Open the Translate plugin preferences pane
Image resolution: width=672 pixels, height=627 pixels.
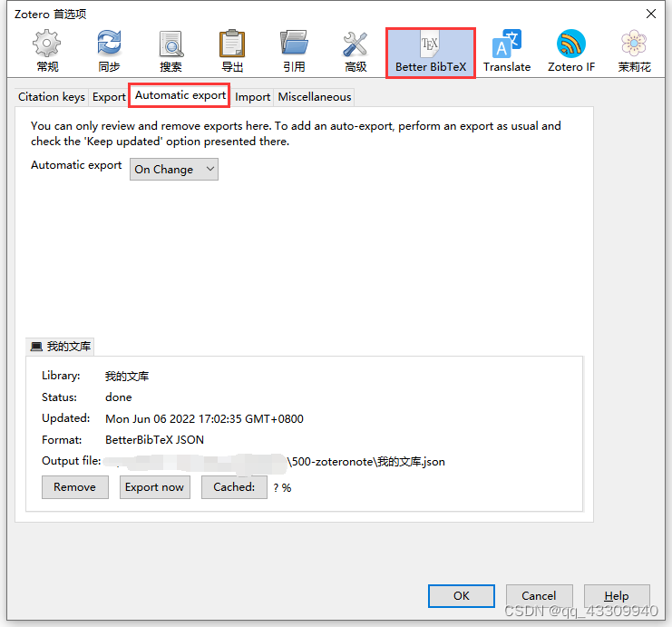(x=507, y=51)
